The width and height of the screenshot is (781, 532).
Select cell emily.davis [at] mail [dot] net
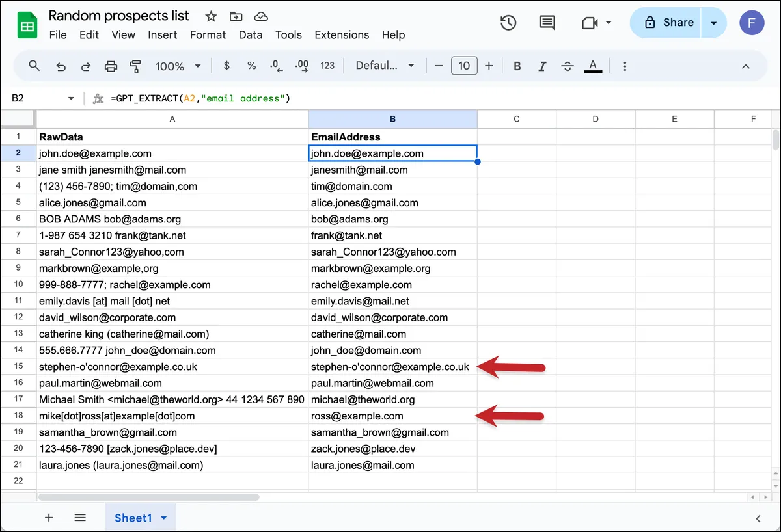pyautogui.click(x=172, y=301)
